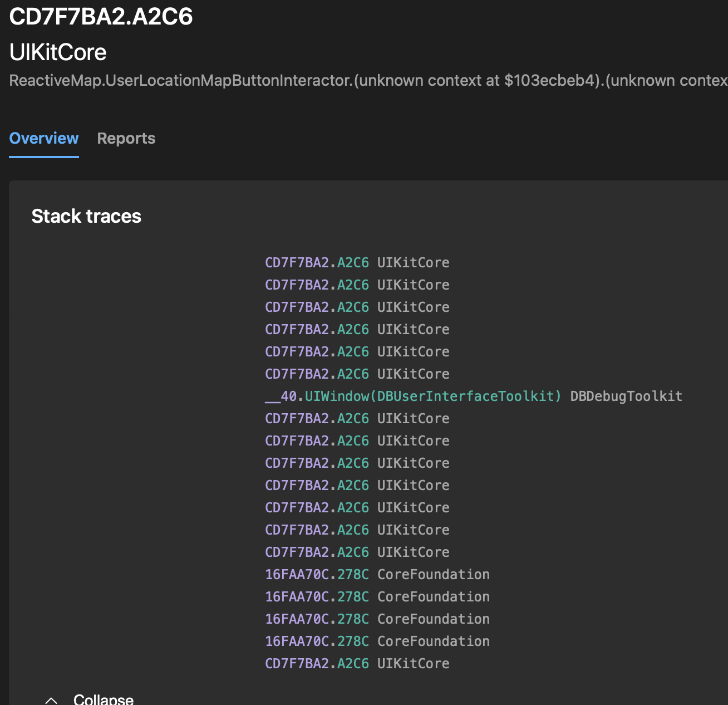Switch to the Reports tab
728x705 pixels.
click(x=126, y=138)
